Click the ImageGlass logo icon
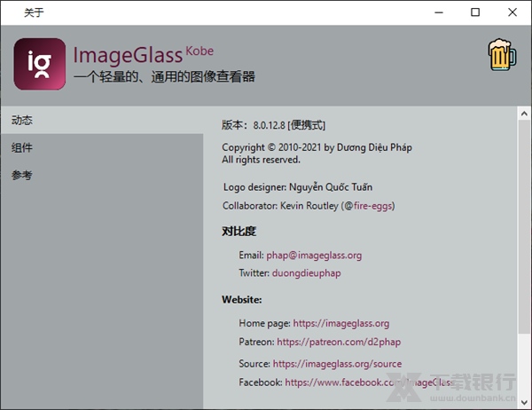This screenshot has height=410, width=532. coord(39,64)
